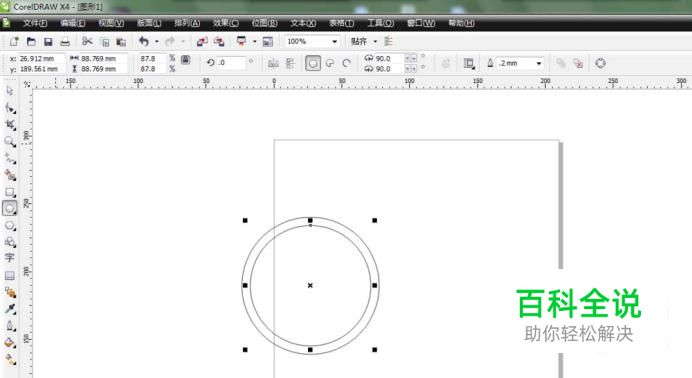
Task: Expand the snap-to dropdown
Action: (x=375, y=41)
